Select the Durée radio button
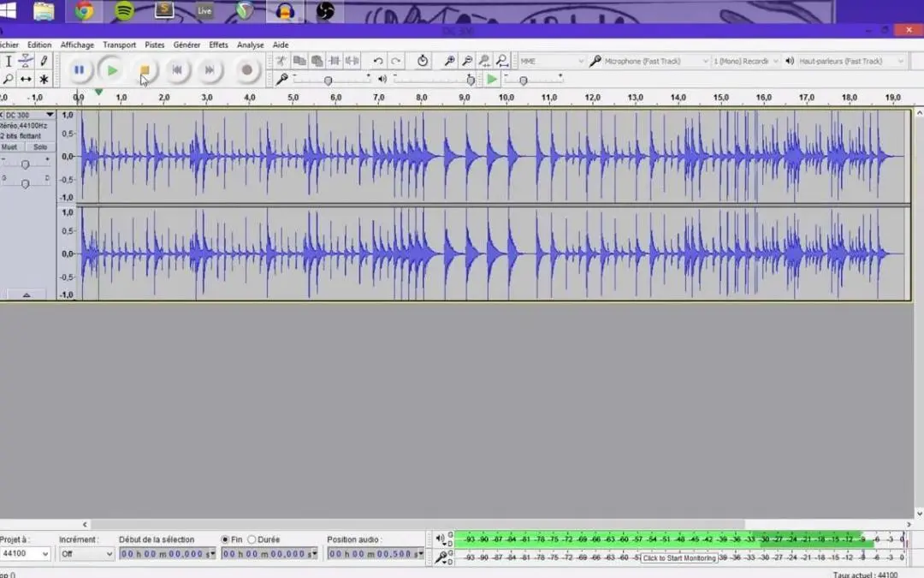Screen dimensions: 924x578 (252, 539)
